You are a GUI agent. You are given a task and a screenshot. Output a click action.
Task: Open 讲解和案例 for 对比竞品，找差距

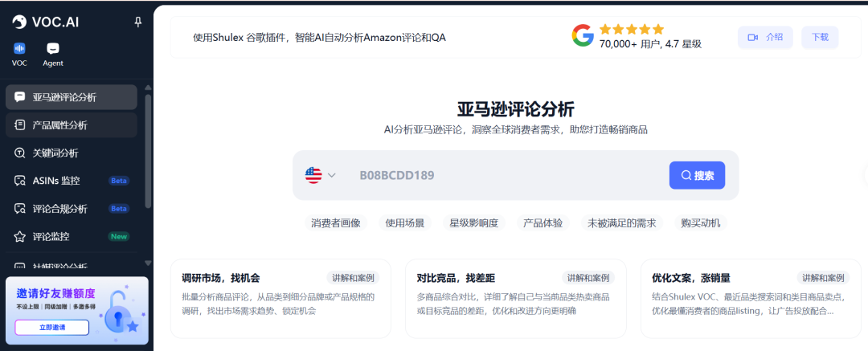point(588,278)
